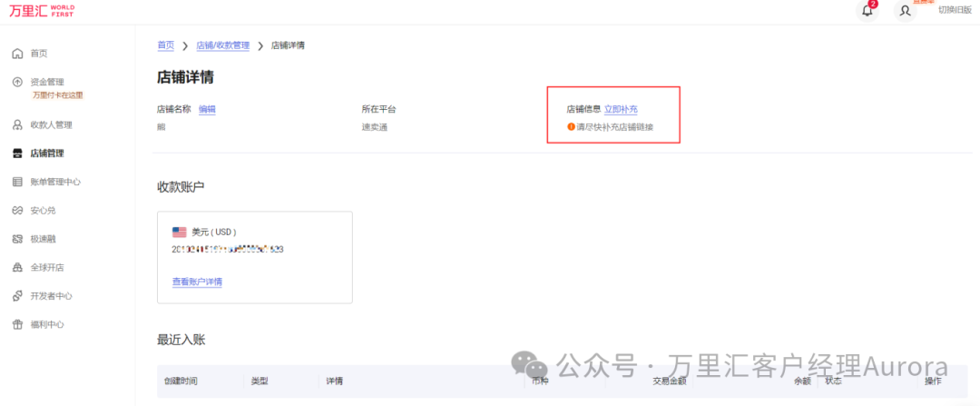Screen dimensions: 980x406
Task: Navigate to 店铺/收款管理 breadcrumb
Action: (222, 45)
